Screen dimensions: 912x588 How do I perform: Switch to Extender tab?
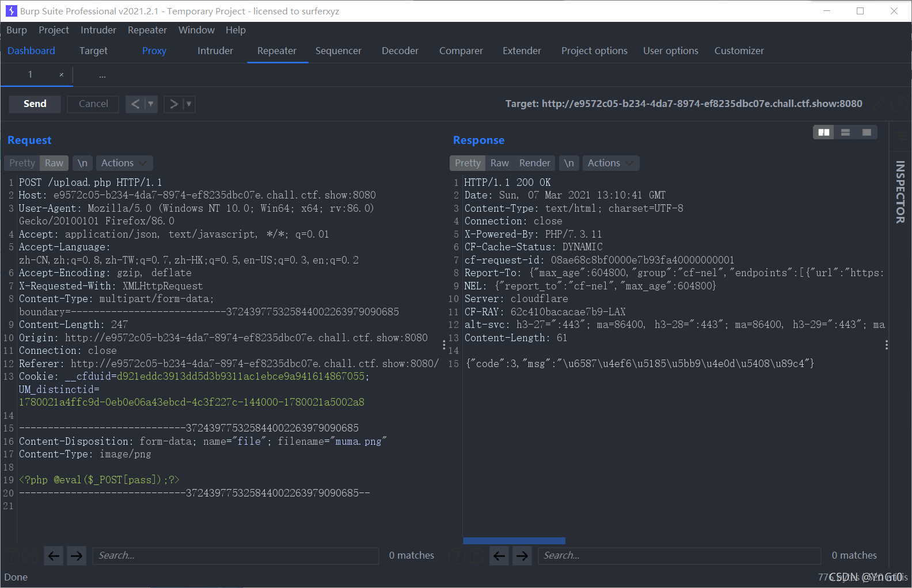pos(522,51)
